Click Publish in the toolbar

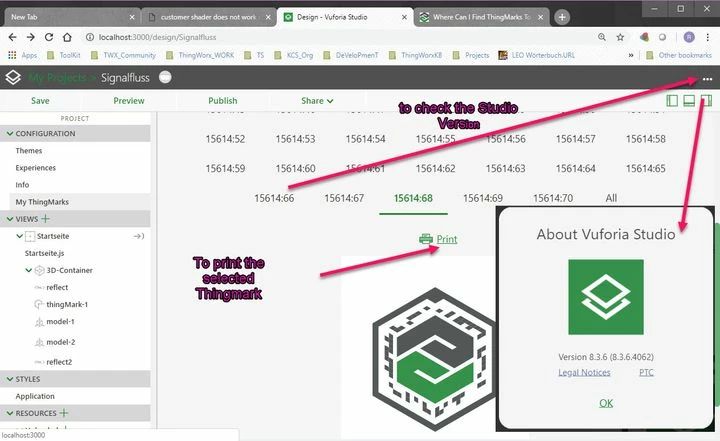[x=223, y=101]
